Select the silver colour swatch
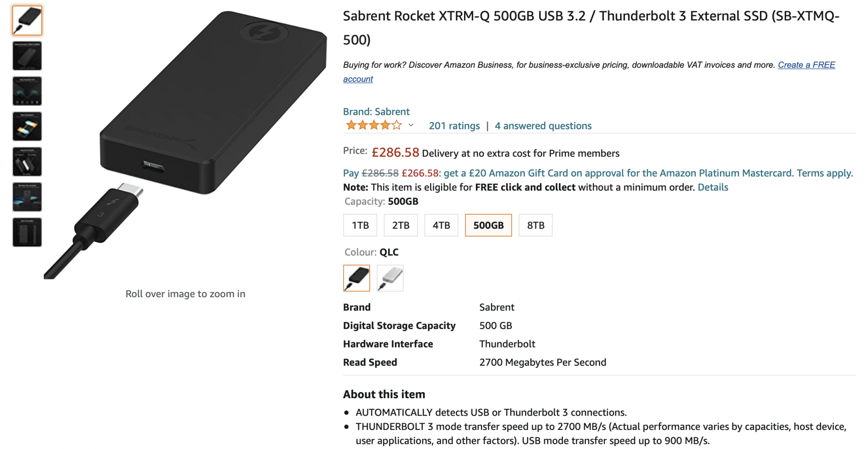 [x=390, y=278]
